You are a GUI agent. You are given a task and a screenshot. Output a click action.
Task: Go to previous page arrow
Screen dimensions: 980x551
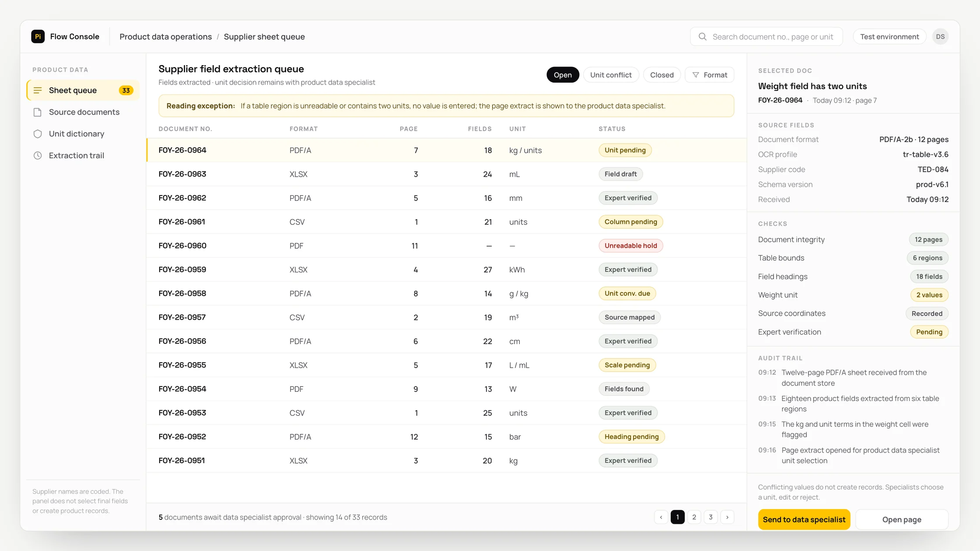661,517
